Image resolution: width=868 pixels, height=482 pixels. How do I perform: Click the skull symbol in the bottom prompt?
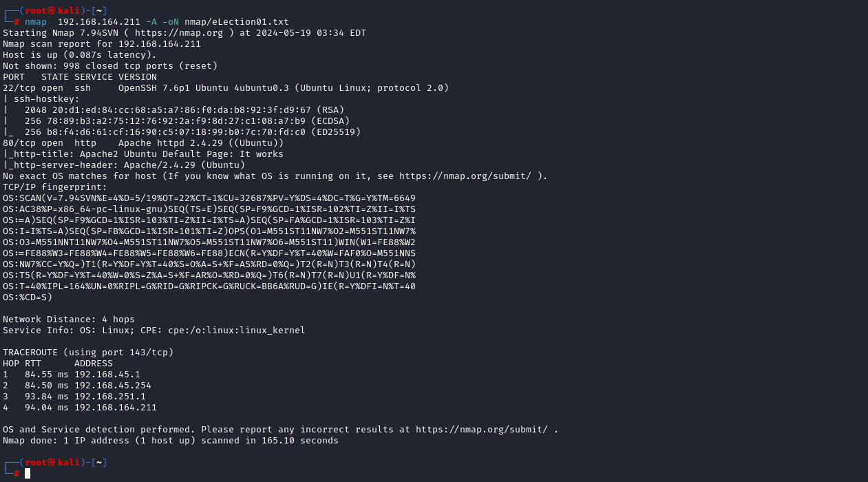point(52,462)
